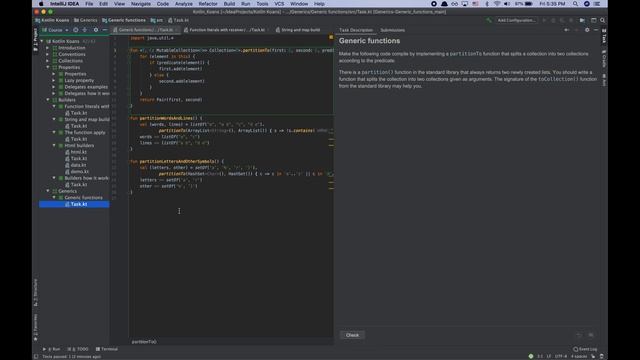Viewport: 640px width, 360px height.
Task: Click the UTF-8 encoding in status bar
Action: [561, 356]
